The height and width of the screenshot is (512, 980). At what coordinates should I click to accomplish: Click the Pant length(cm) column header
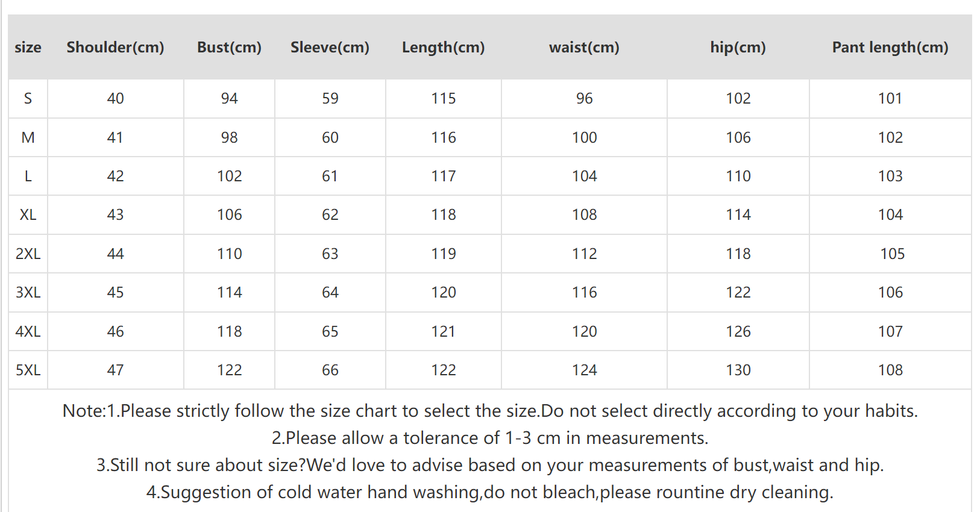point(890,47)
